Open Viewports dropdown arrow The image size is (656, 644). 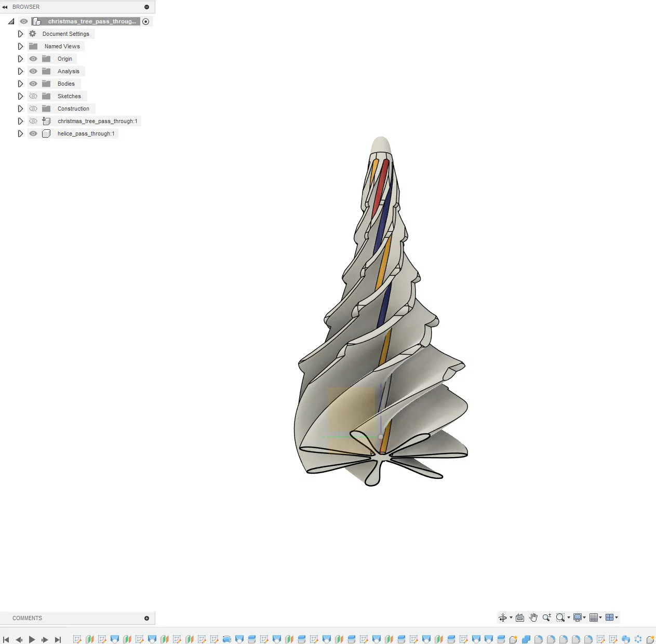pyautogui.click(x=617, y=618)
